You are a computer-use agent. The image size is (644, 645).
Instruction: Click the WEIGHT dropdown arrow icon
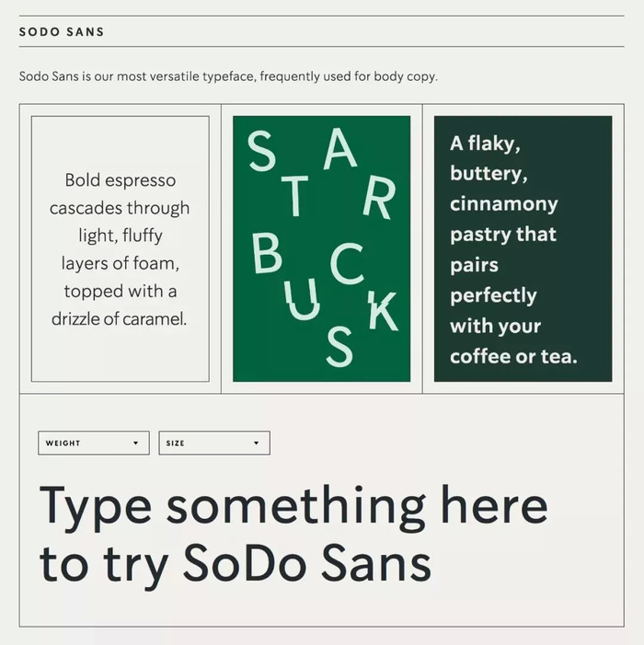coord(136,443)
